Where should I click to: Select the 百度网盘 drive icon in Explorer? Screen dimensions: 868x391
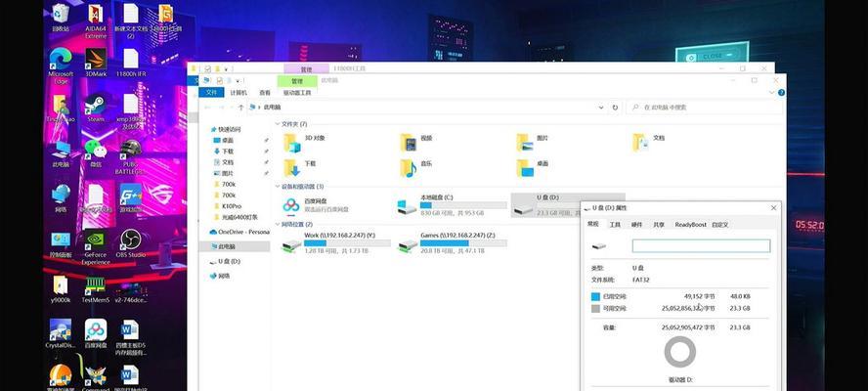tap(291, 205)
